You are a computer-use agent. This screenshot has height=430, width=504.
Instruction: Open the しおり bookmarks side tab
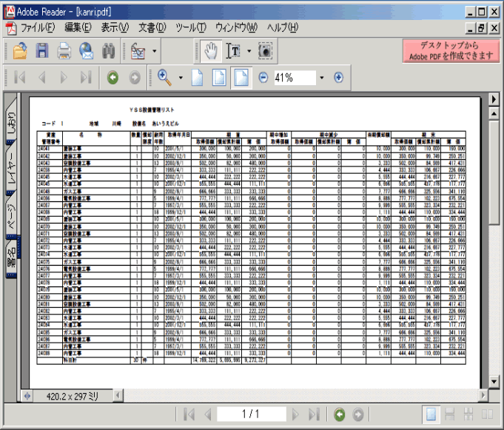[11, 121]
